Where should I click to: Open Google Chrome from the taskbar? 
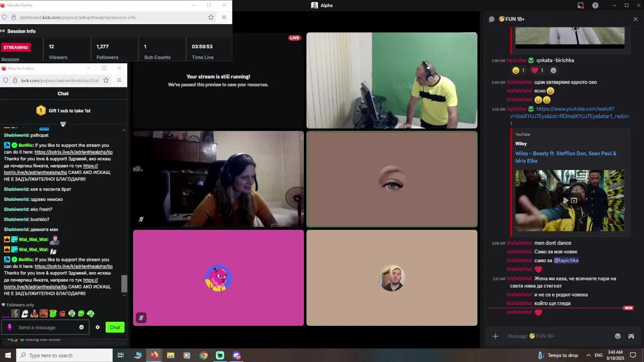(203, 355)
